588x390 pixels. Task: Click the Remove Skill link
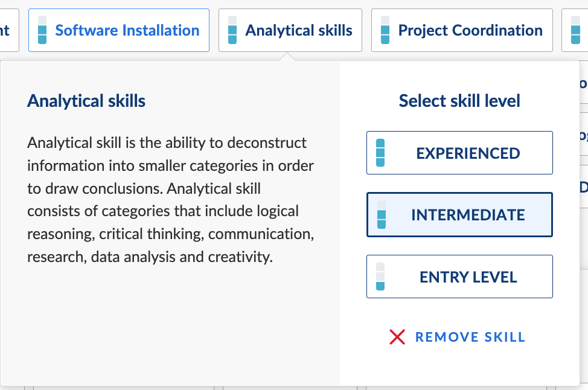point(470,337)
